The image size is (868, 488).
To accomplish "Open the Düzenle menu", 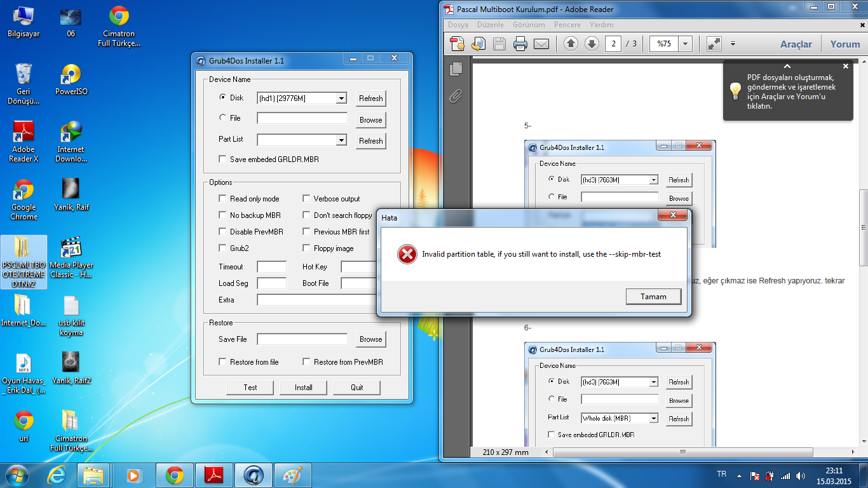I will [490, 25].
